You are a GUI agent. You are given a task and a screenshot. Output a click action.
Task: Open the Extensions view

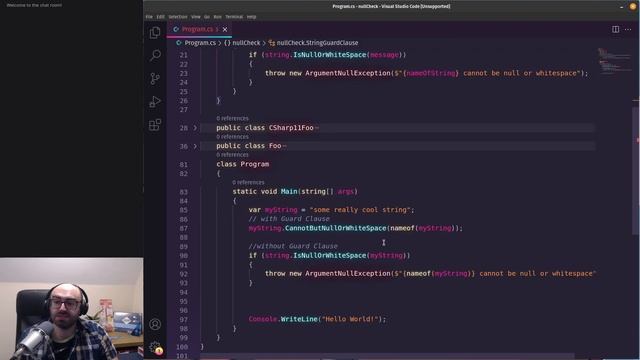tap(155, 124)
